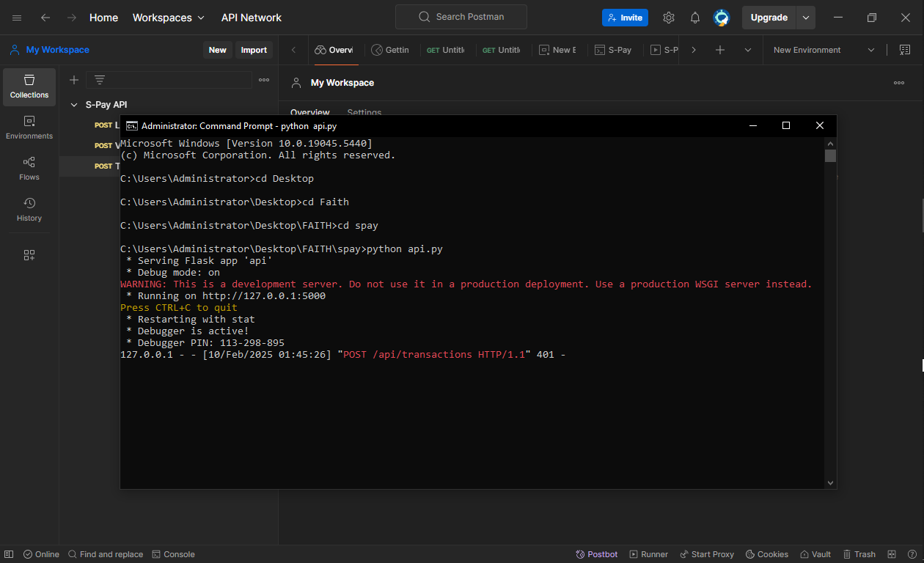This screenshot has width=924, height=563.
Task: Open Trash from status bar
Action: coord(859,554)
